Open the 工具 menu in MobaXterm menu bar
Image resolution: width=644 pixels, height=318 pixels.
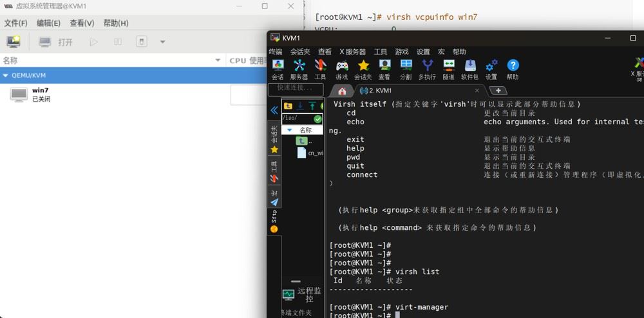[x=381, y=52]
